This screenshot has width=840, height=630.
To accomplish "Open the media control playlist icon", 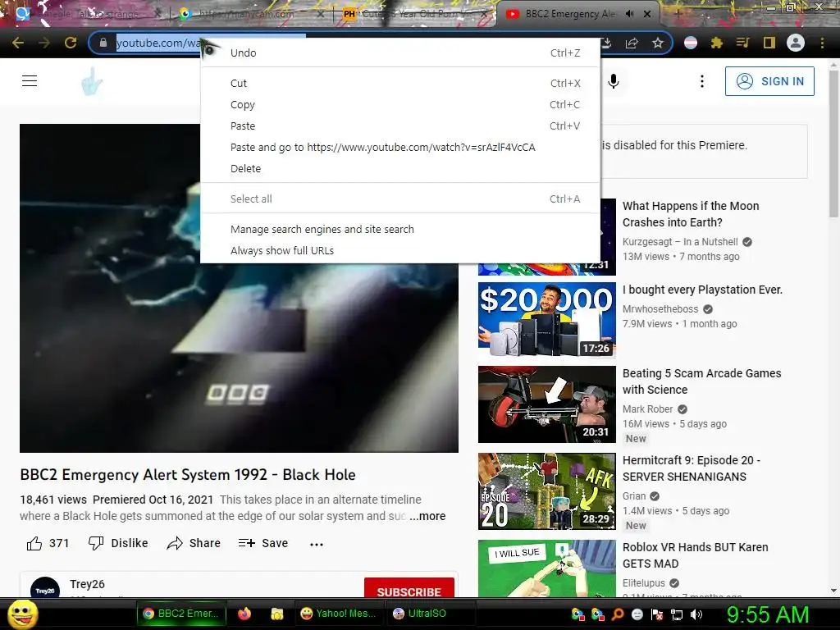I will tap(742, 43).
